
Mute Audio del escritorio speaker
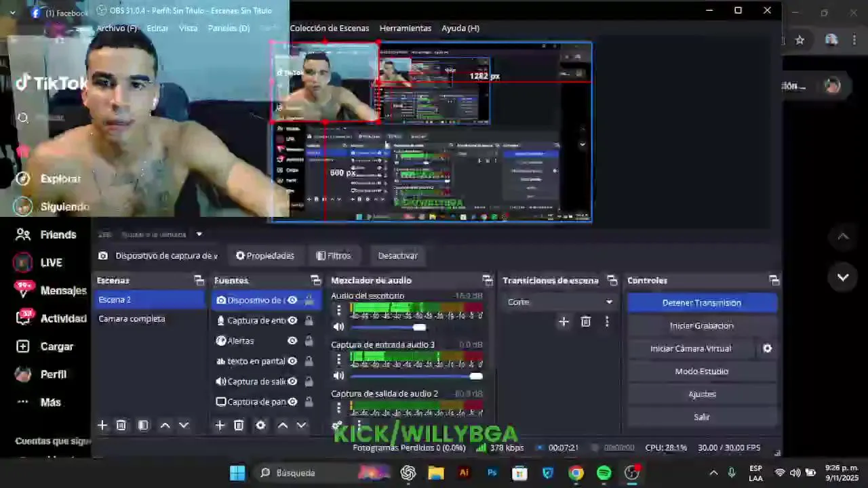pyautogui.click(x=338, y=327)
